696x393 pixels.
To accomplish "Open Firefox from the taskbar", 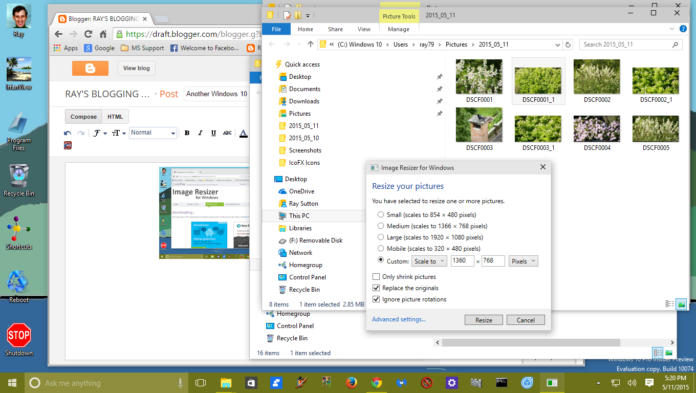I will (351, 383).
